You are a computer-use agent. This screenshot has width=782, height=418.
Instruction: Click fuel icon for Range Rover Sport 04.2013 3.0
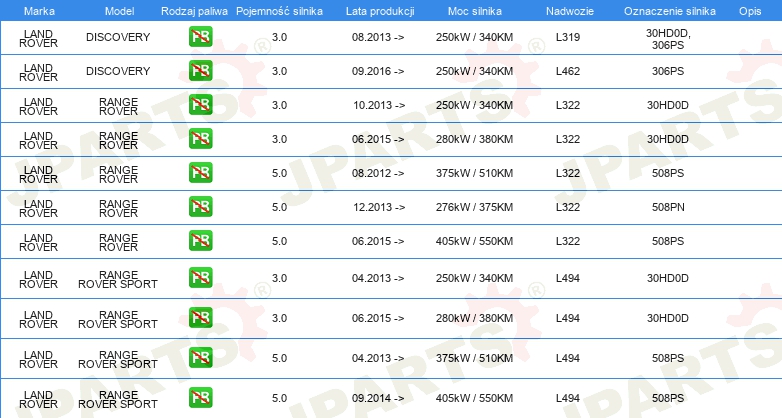(200, 278)
